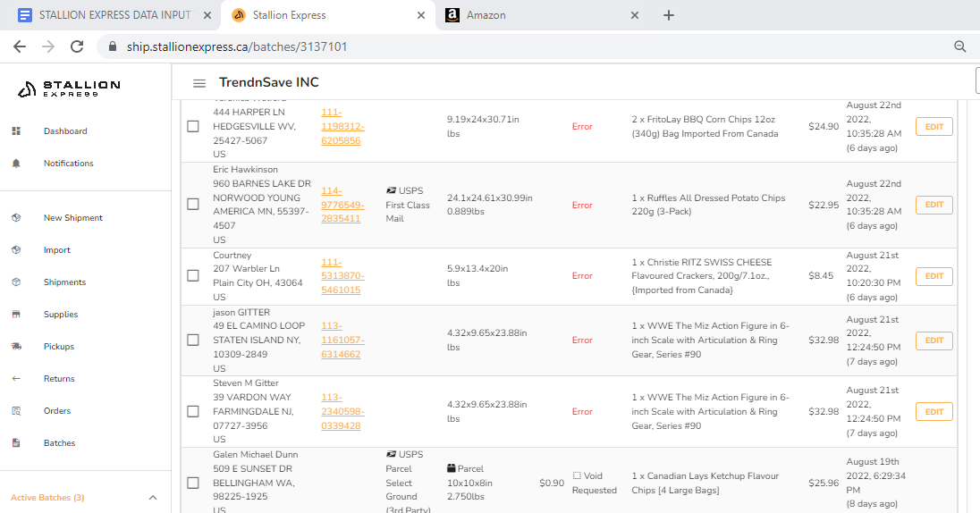
Task: Click the browser reload page icon
Action: click(77, 46)
